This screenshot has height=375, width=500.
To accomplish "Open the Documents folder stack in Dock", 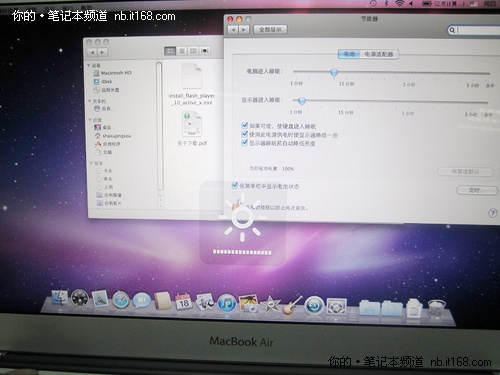I will (x=392, y=308).
